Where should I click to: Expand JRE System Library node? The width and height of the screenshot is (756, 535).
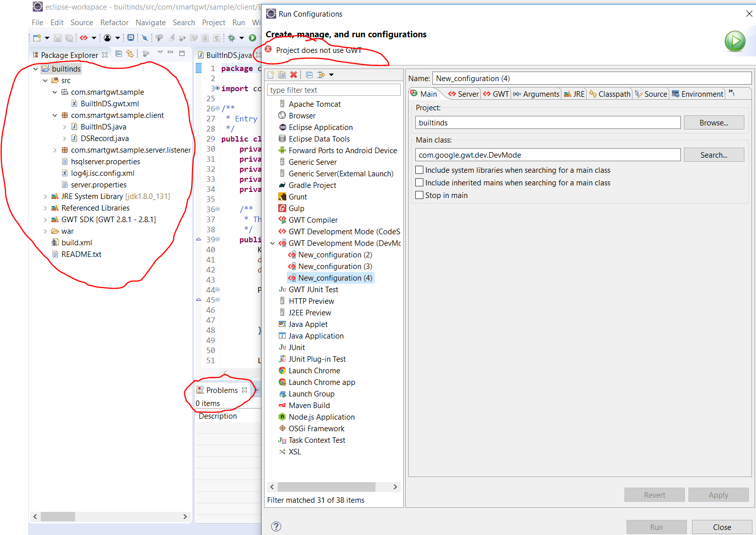pos(45,196)
